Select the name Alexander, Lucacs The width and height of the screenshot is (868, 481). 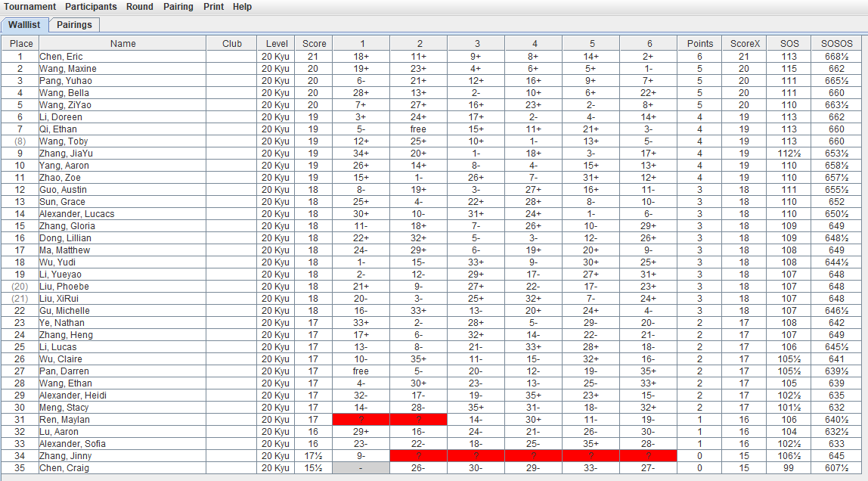click(77, 214)
